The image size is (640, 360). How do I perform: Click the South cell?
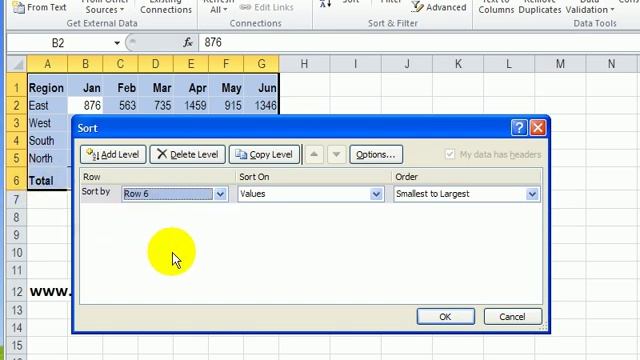(47, 141)
